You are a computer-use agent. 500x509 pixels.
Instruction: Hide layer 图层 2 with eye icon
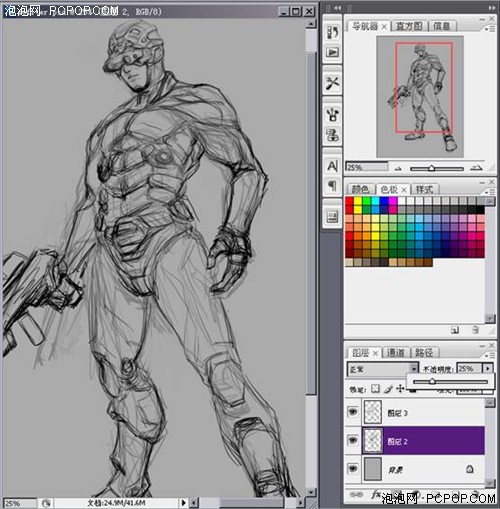pos(352,440)
